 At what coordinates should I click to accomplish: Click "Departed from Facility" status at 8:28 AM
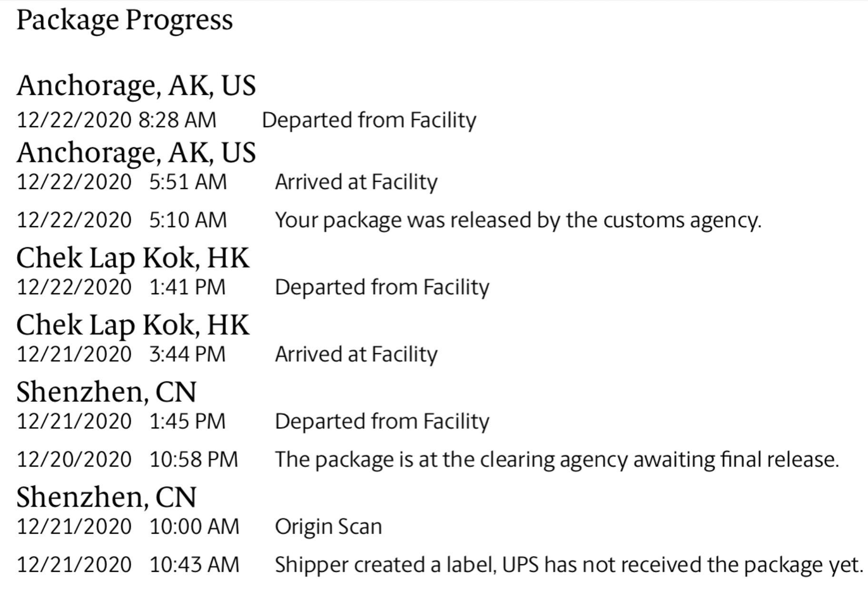point(369,120)
